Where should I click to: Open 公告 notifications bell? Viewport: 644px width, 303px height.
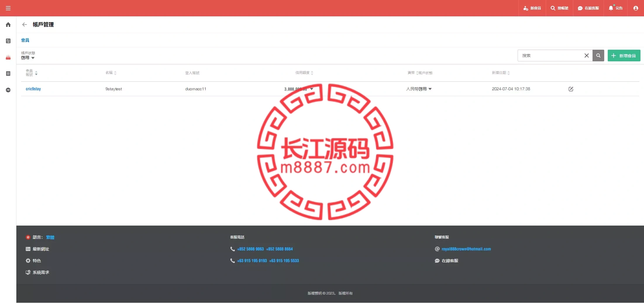616,8
